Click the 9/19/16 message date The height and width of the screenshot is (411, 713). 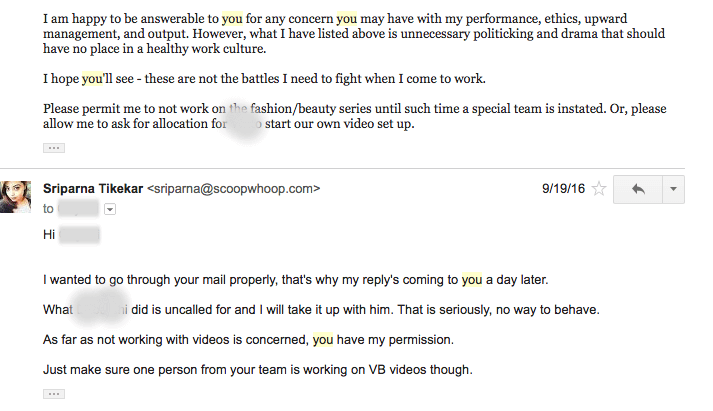point(561,187)
